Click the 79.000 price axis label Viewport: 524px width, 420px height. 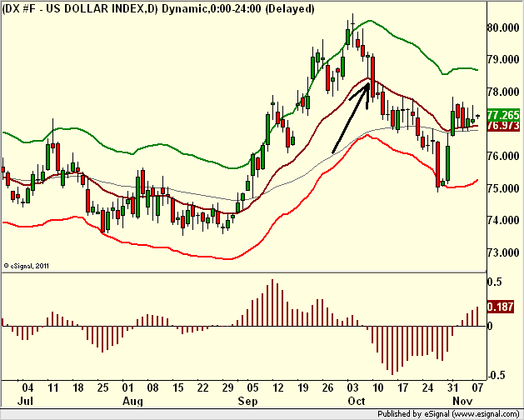503,59
